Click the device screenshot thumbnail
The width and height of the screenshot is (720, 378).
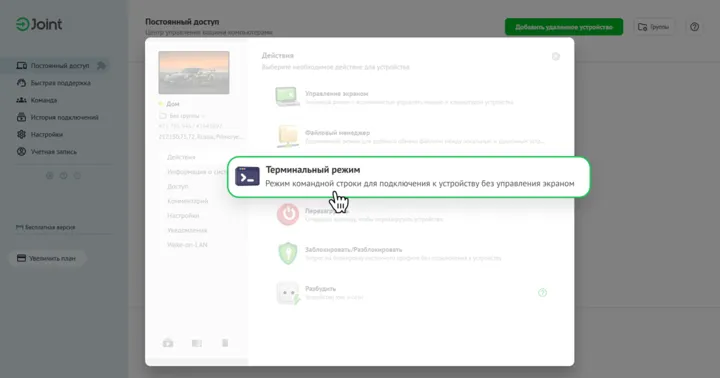(x=194, y=73)
